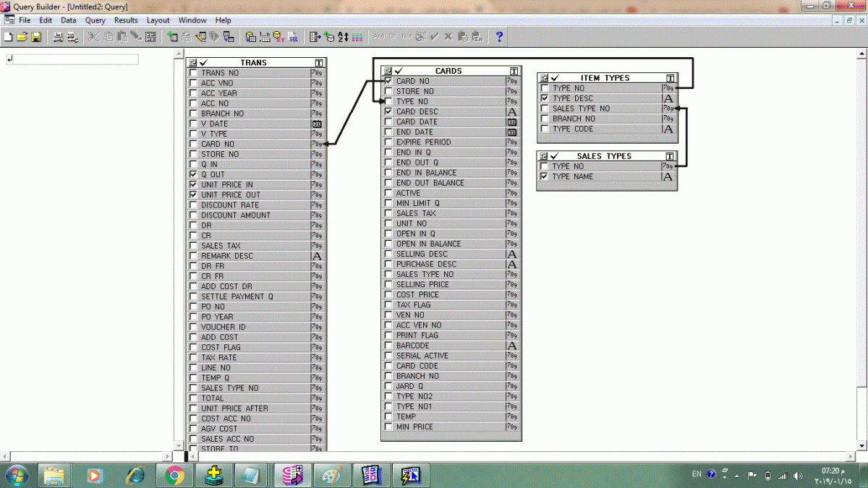Click the A-Z sort toolbar icon

[343, 37]
